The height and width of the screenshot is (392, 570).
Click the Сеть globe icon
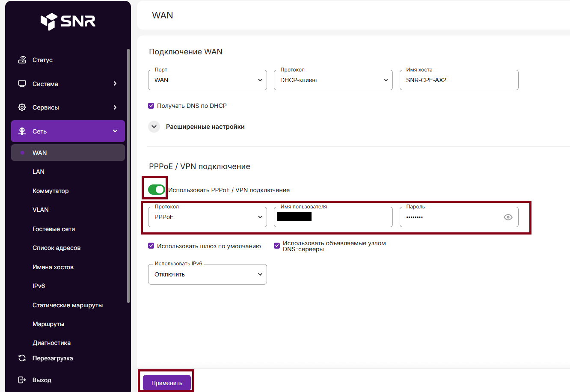click(x=22, y=131)
